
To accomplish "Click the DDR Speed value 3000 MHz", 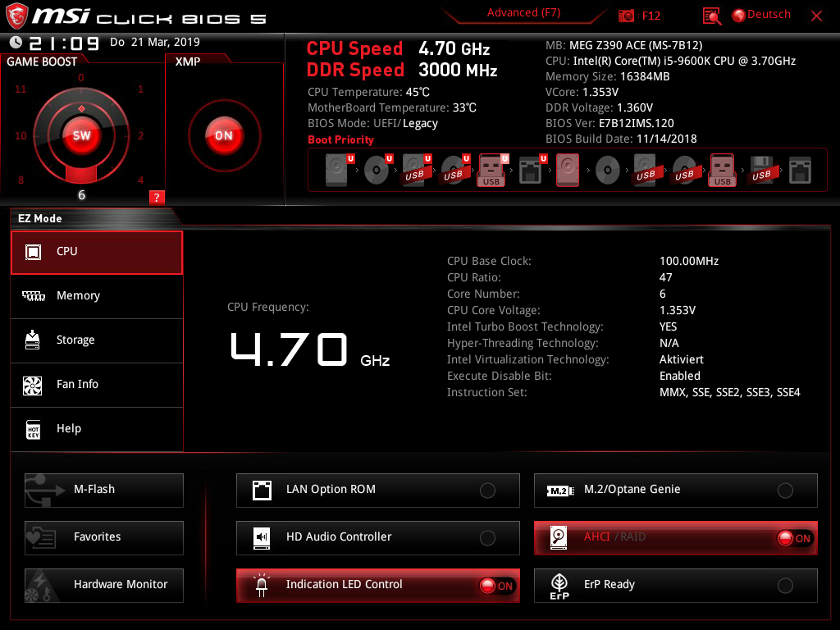I will [458, 71].
